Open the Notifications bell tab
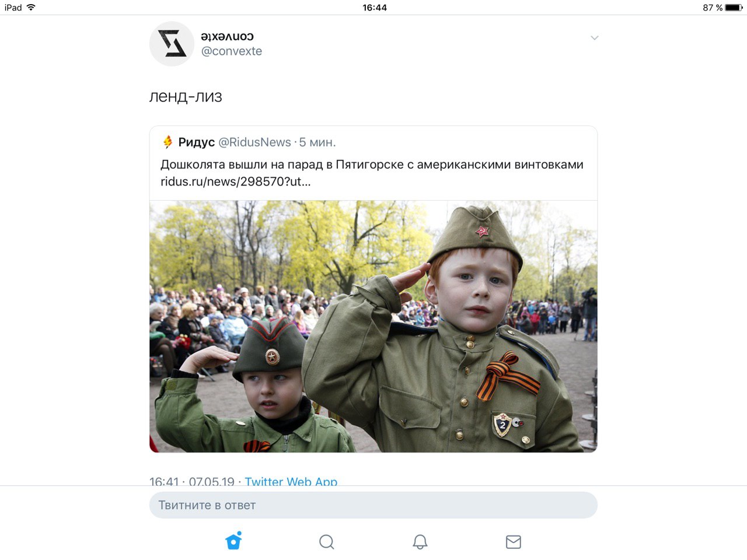The width and height of the screenshot is (747, 560). [x=420, y=542]
